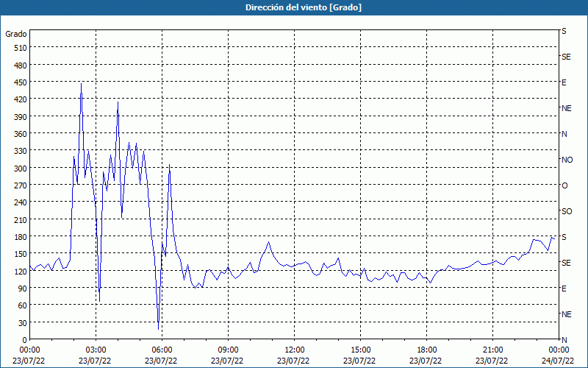This screenshot has height=368, width=588.
Task: Select the 120 label on the left axis
Action: tap(21, 272)
